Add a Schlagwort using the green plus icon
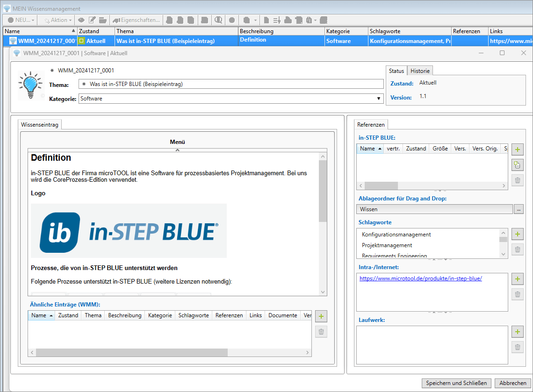 517,234
